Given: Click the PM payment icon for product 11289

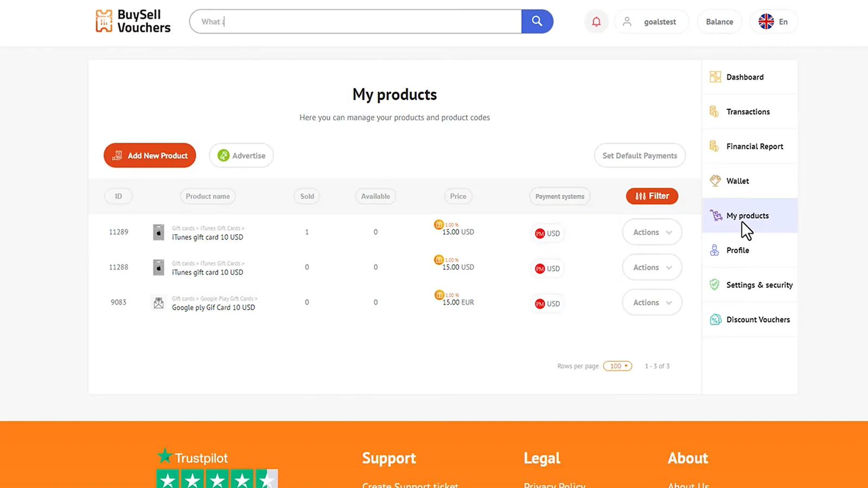Looking at the screenshot, I should 541,233.
